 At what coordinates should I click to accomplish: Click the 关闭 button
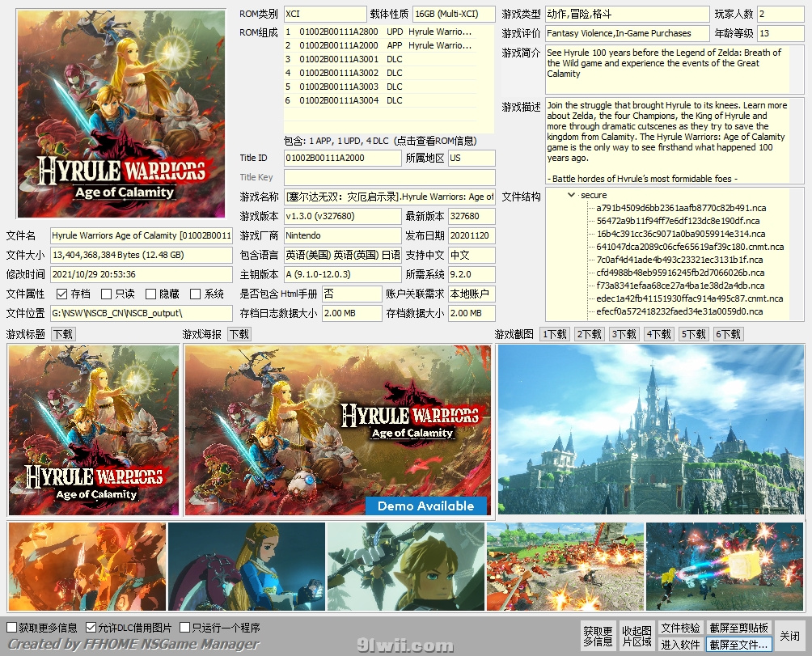[x=789, y=637]
